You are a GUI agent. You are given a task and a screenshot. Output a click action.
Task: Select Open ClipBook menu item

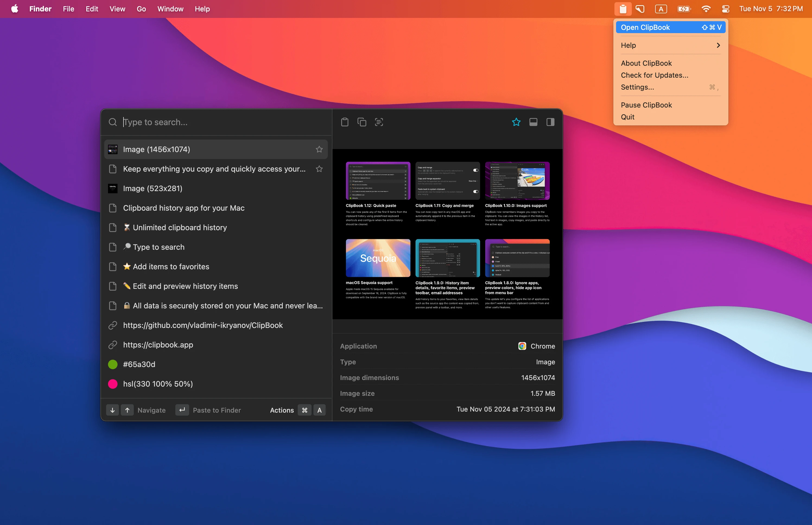coord(645,27)
